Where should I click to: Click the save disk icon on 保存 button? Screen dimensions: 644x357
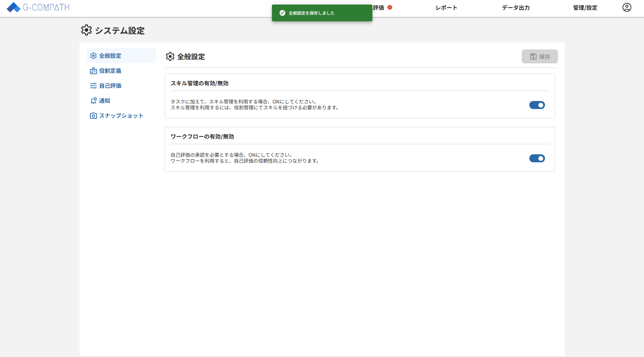pyautogui.click(x=533, y=56)
